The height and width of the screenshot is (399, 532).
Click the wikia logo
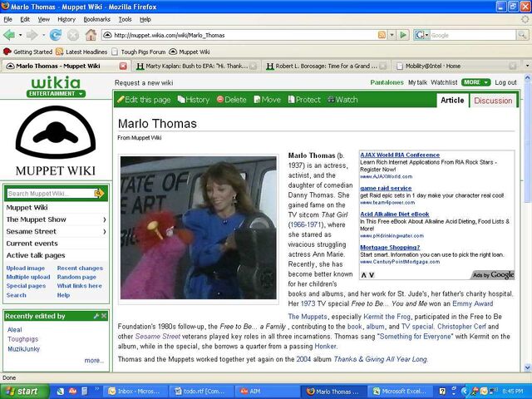click(x=56, y=82)
